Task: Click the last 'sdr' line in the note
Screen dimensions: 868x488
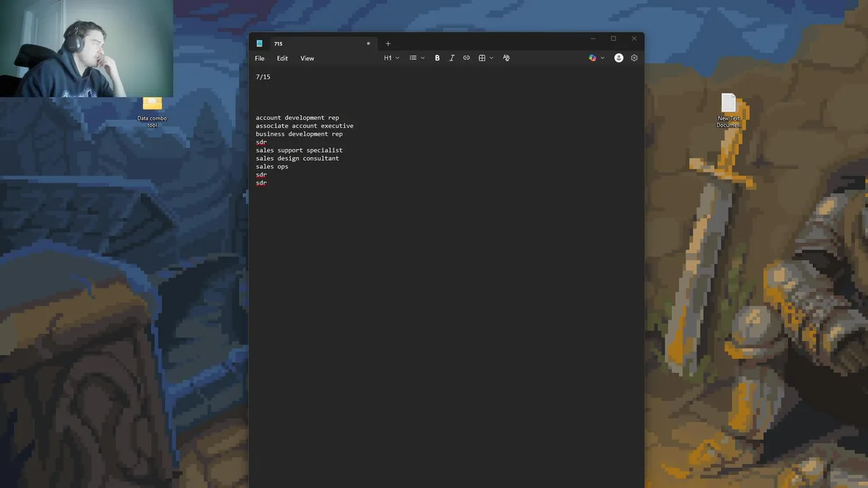Action: tap(261, 183)
